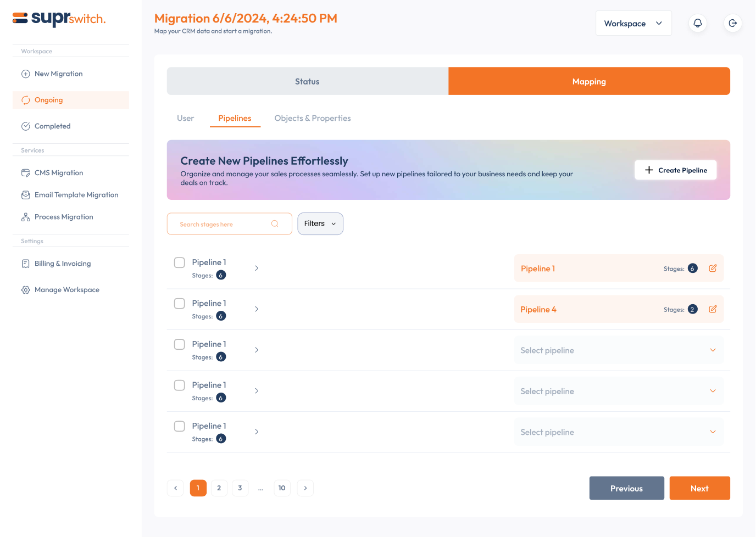Viewport: 756px width, 537px height.
Task: Expand the Filters dropdown
Action: coord(320,224)
